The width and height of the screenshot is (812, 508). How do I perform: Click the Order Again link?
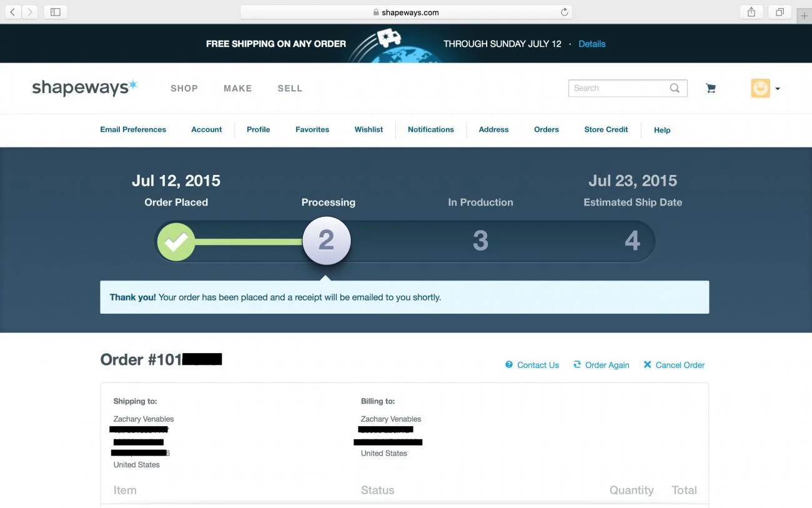(601, 365)
